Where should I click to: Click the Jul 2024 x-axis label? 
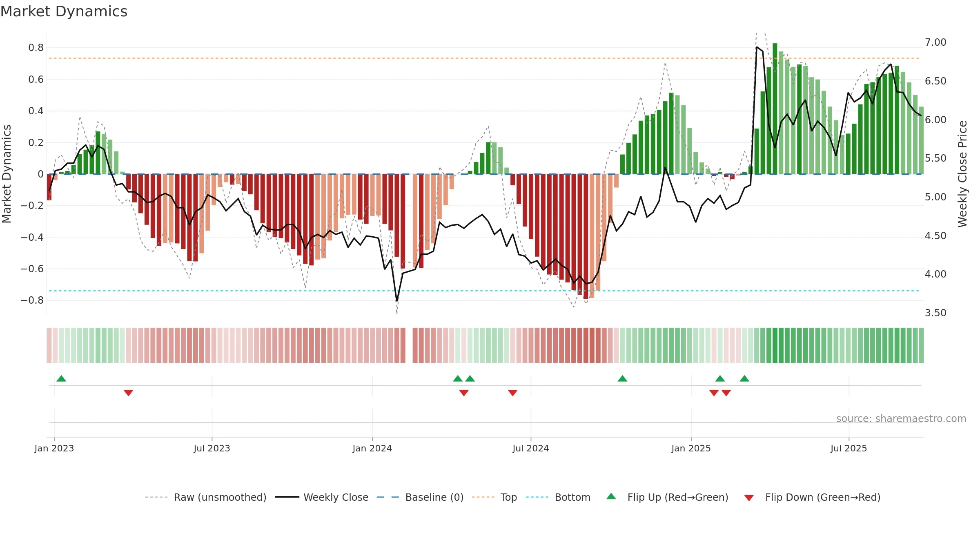click(x=531, y=449)
